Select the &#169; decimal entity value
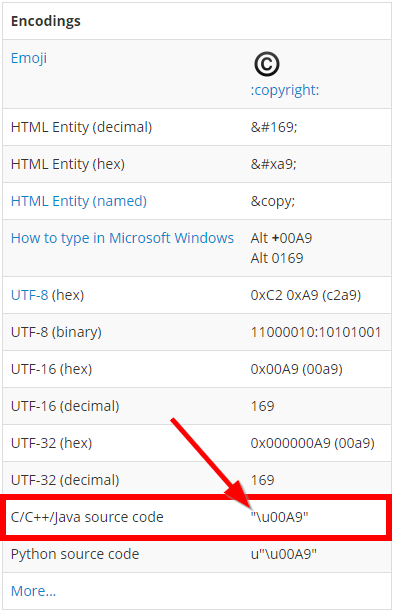395x610 pixels. click(274, 127)
